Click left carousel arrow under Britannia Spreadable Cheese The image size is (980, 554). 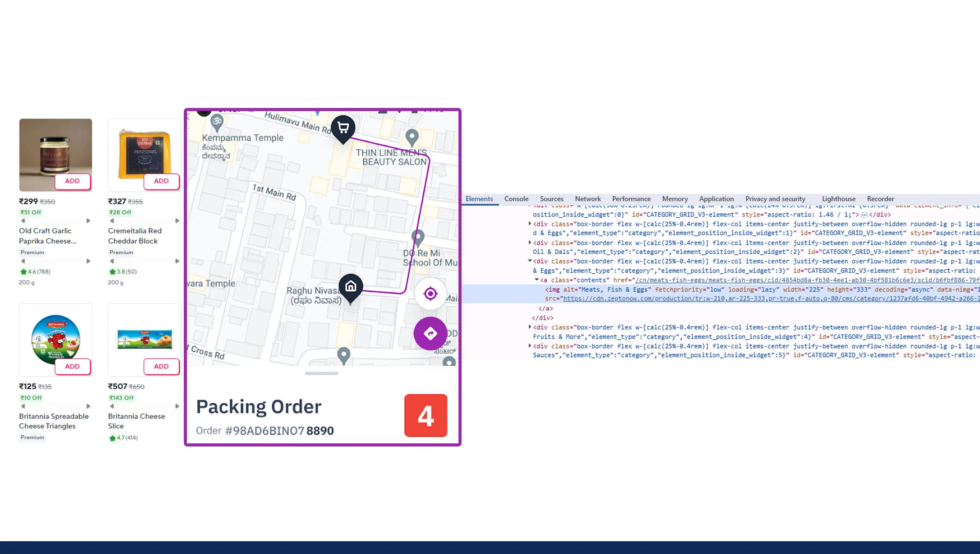(23, 406)
